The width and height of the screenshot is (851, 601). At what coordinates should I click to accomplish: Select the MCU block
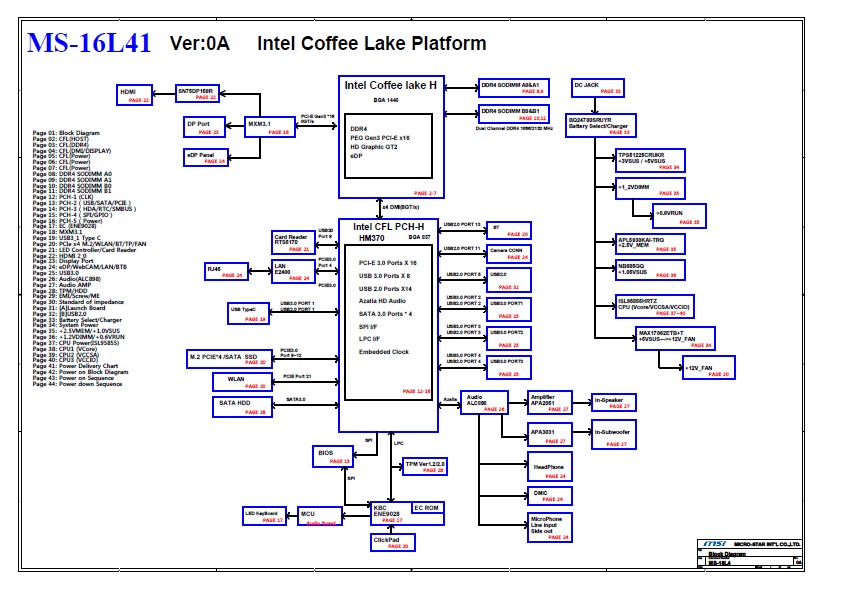tap(320, 516)
